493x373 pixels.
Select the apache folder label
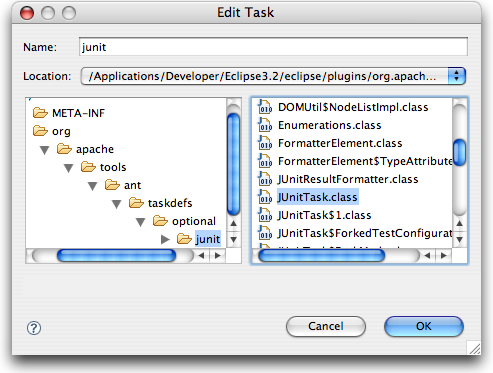[x=95, y=149]
